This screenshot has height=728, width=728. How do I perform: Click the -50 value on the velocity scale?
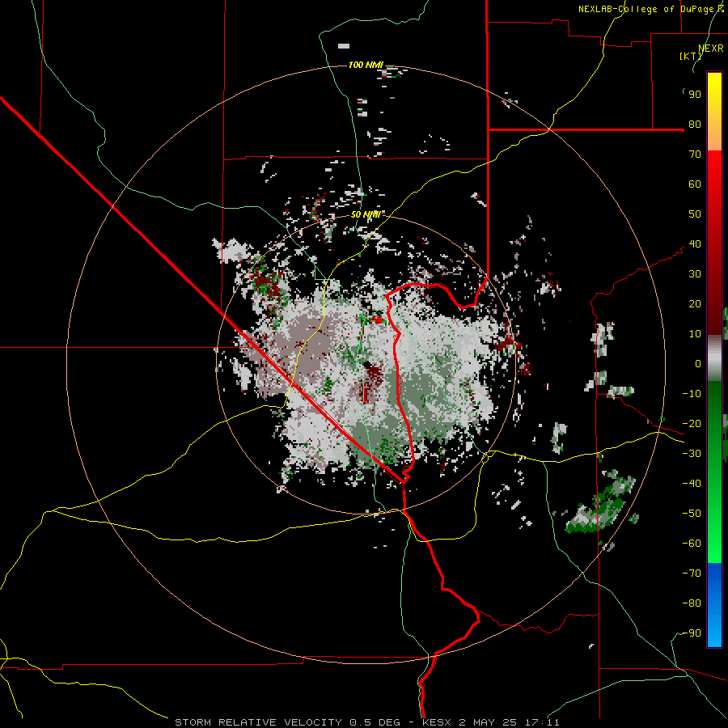pos(692,514)
